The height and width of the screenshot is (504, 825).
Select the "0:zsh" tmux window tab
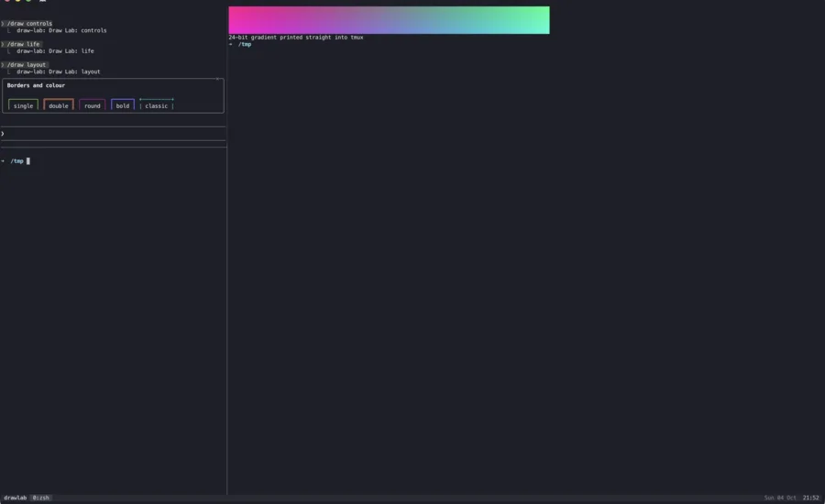[40, 498]
